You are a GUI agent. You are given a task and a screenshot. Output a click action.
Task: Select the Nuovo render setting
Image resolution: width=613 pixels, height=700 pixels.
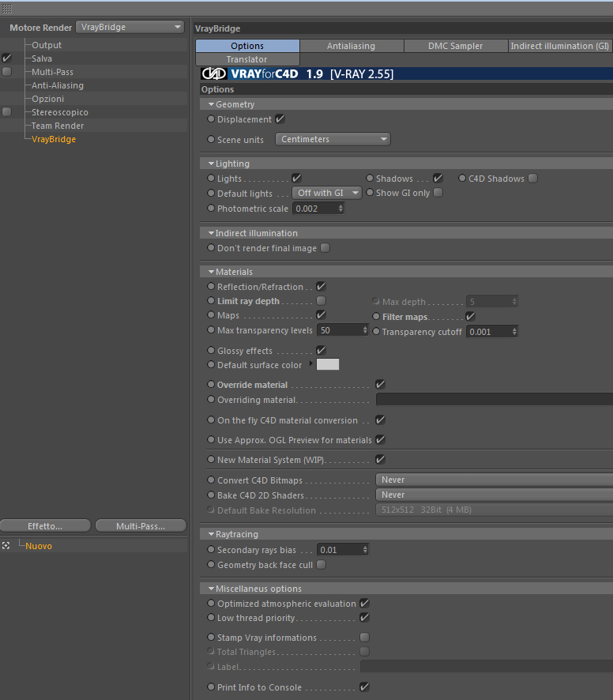click(x=39, y=545)
